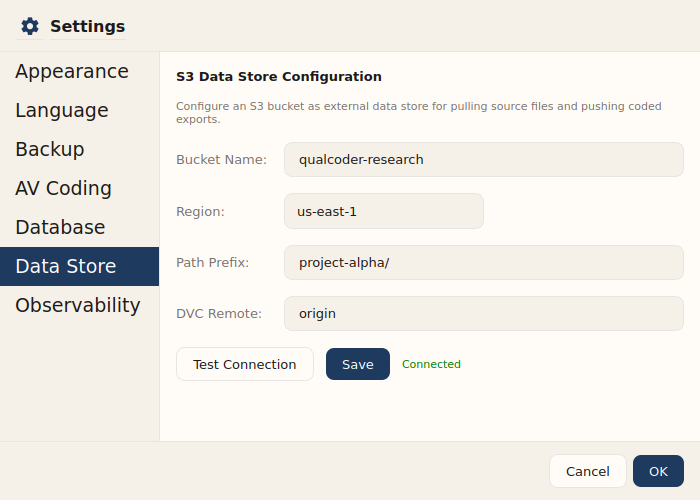Click the S3 bucket description text
This screenshot has height=500, width=700.
point(419,112)
